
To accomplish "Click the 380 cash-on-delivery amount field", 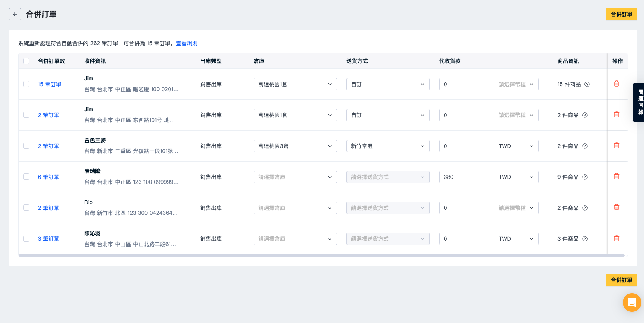I will (466, 177).
